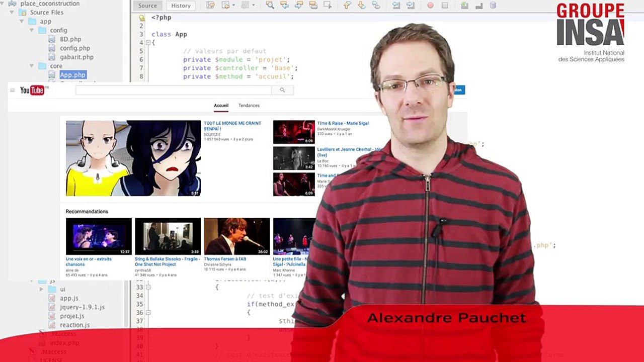Click the Find Selection magnifier icon
This screenshot has height=362, width=644.
pyautogui.click(x=270, y=6)
